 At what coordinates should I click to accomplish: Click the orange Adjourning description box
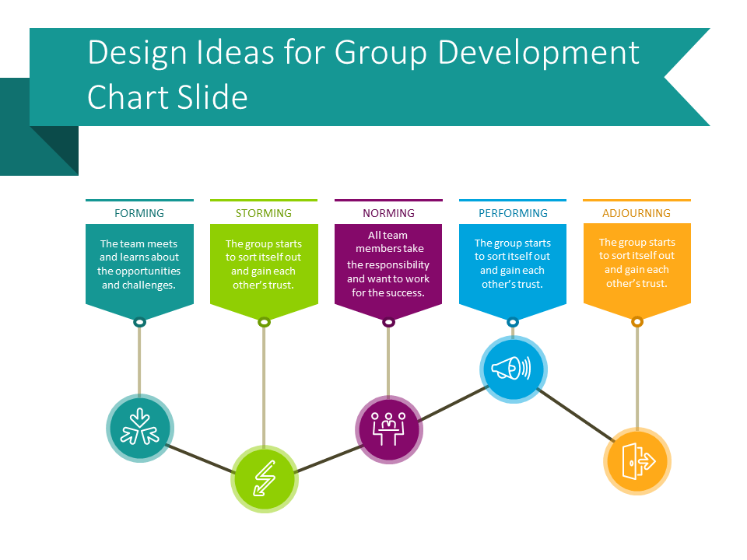click(637, 271)
